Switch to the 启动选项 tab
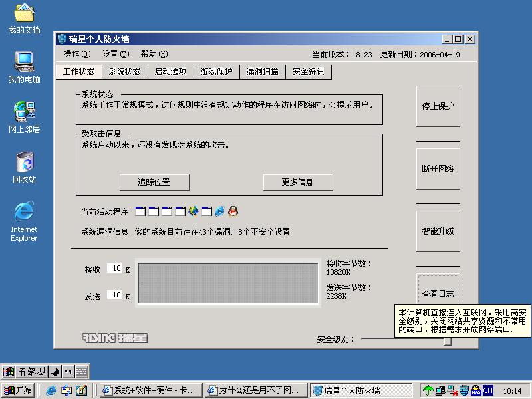 (171, 72)
